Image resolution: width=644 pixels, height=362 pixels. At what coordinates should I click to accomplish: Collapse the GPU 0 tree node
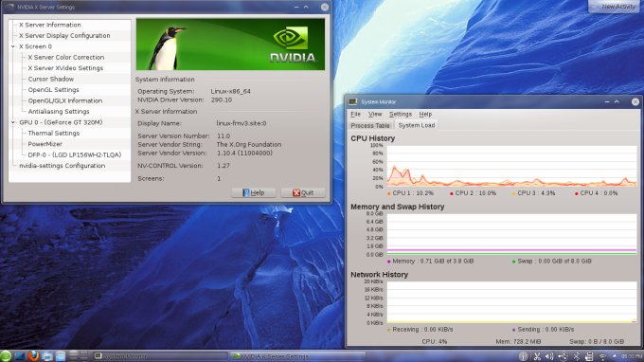coord(13,122)
